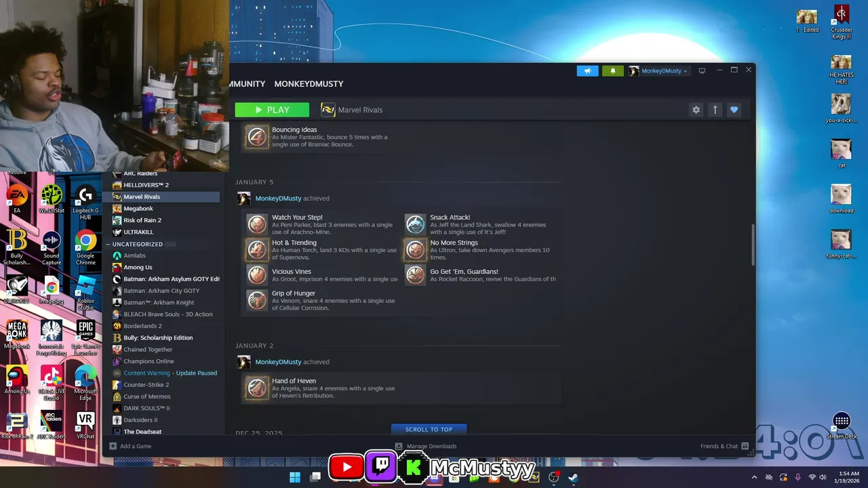Switch Steam to Big Picture mode
The image size is (868, 488).
(x=702, y=70)
